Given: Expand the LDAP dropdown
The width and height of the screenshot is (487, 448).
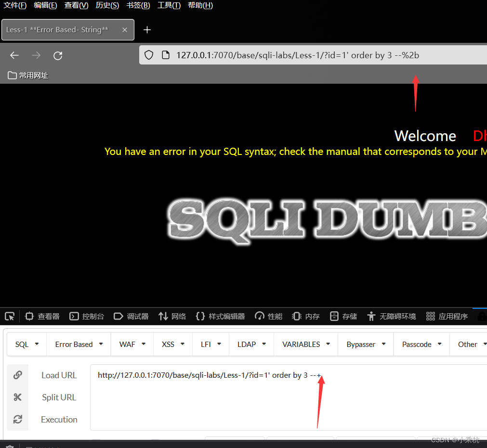Looking at the screenshot, I should tap(251, 344).
